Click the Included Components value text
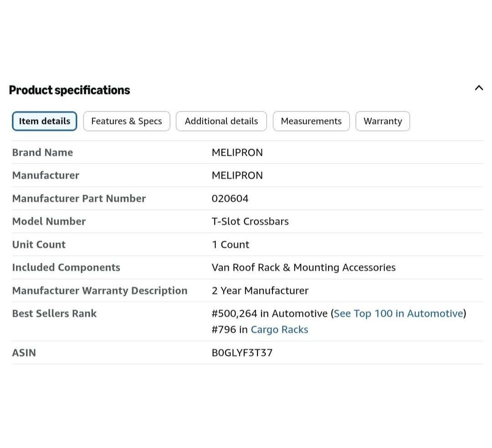 (x=303, y=267)
